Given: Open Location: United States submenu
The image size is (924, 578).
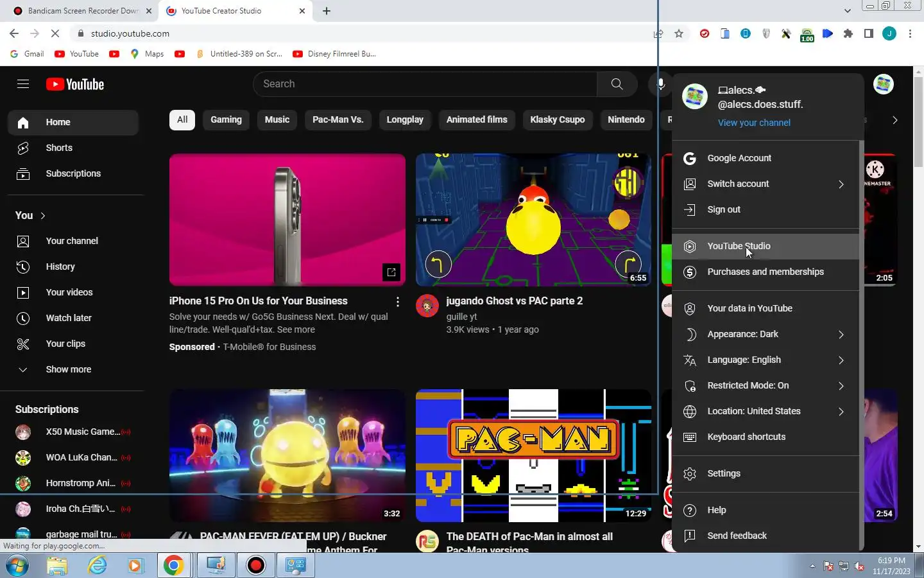Looking at the screenshot, I should tap(766, 411).
